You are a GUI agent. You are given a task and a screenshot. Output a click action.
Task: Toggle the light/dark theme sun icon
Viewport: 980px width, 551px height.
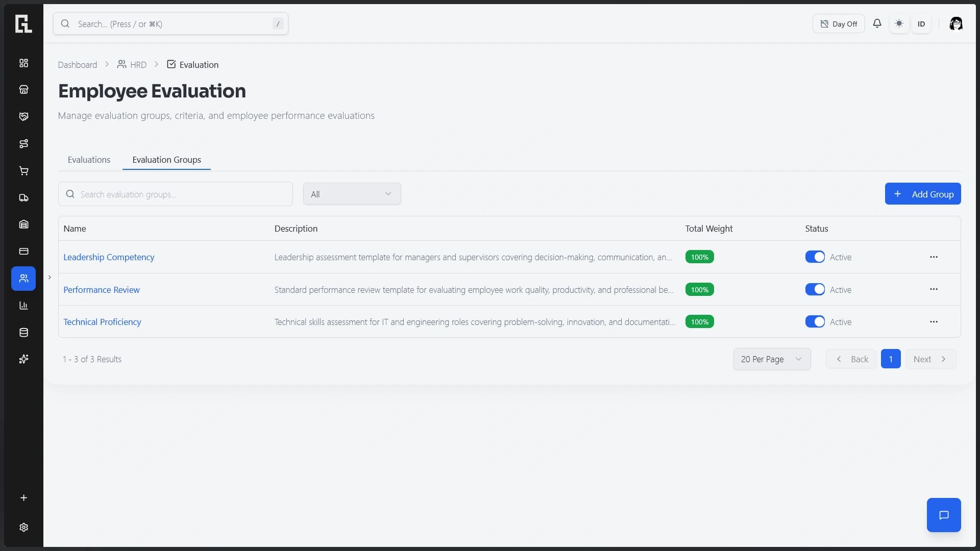click(899, 23)
